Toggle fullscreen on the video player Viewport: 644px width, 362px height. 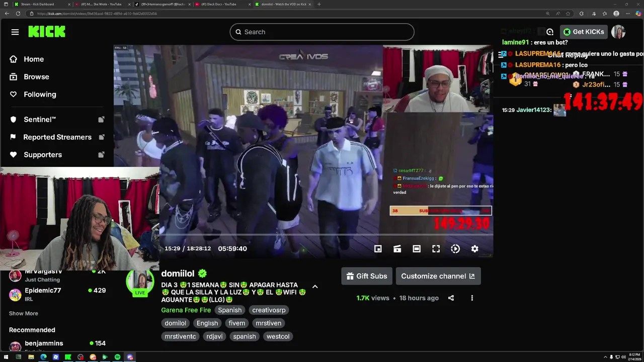click(x=436, y=249)
